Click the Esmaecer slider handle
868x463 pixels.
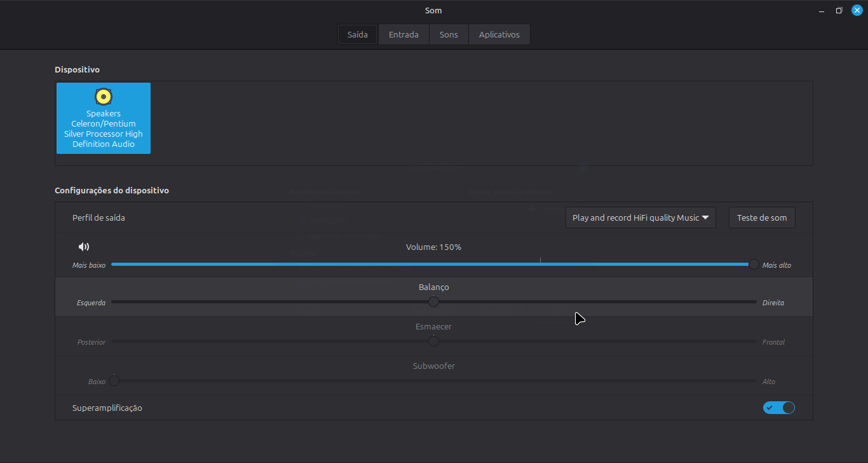(x=433, y=342)
